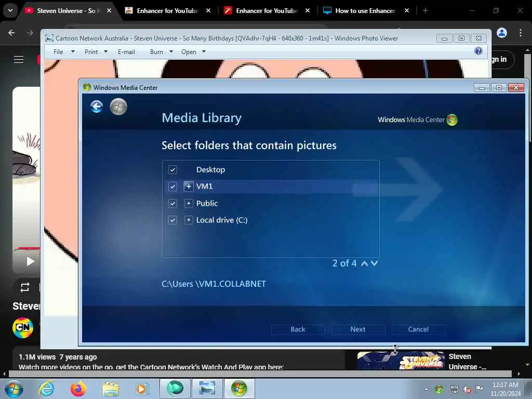532x399 pixels.
Task: Click the path text C:\Users\VM1.COLLABNET
Action: tap(214, 284)
